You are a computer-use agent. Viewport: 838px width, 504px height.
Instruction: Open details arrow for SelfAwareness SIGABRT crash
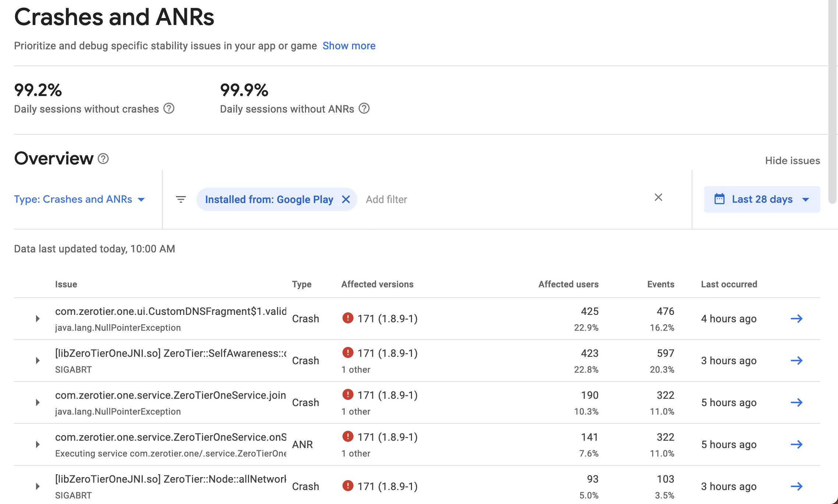797,361
